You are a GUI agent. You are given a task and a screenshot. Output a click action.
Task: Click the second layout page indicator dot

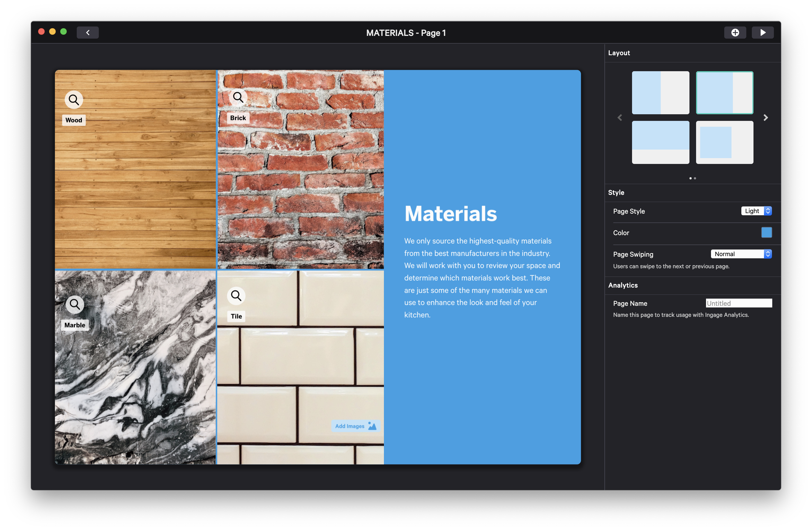695,178
